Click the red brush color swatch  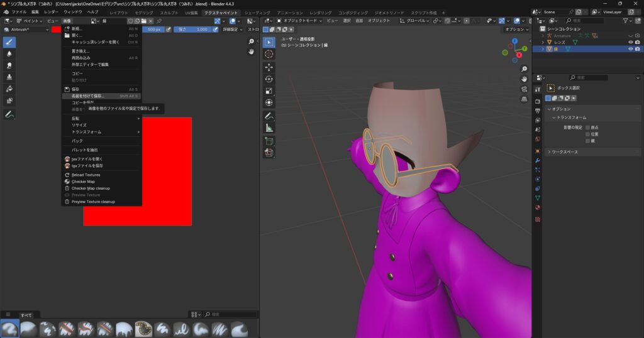56,30
